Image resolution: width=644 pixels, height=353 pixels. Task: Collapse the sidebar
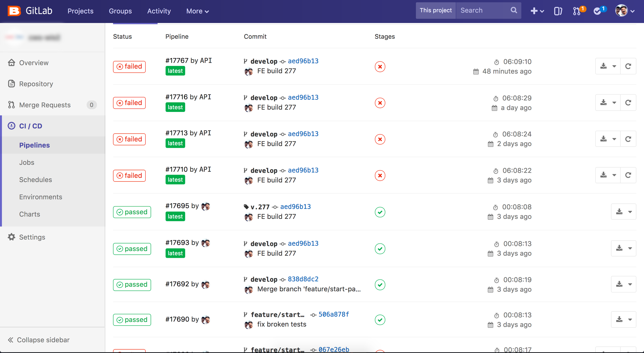(x=39, y=340)
